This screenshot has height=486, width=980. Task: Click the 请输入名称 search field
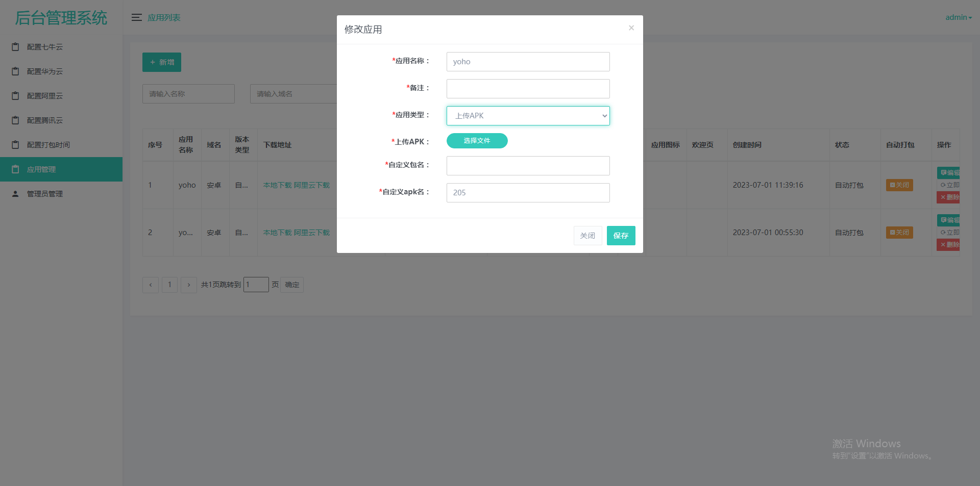[188, 94]
